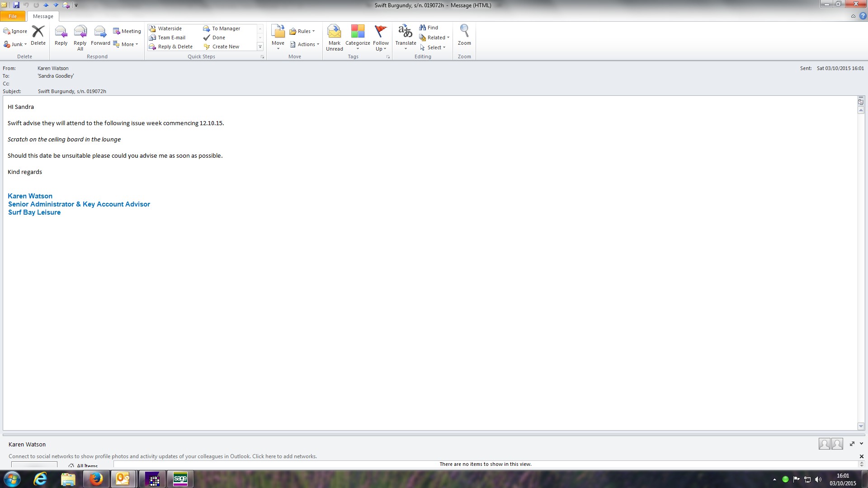
Task: Open the File tab
Action: [x=13, y=16]
